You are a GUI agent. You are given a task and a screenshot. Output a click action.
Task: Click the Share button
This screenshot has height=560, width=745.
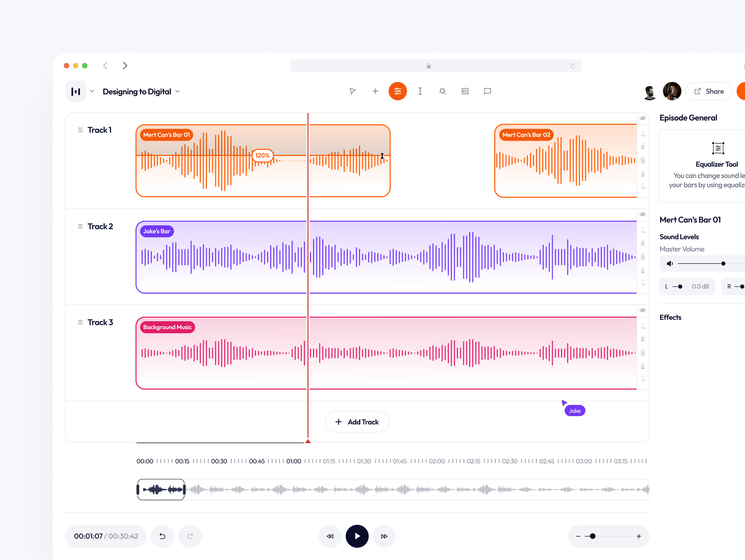pyautogui.click(x=709, y=91)
